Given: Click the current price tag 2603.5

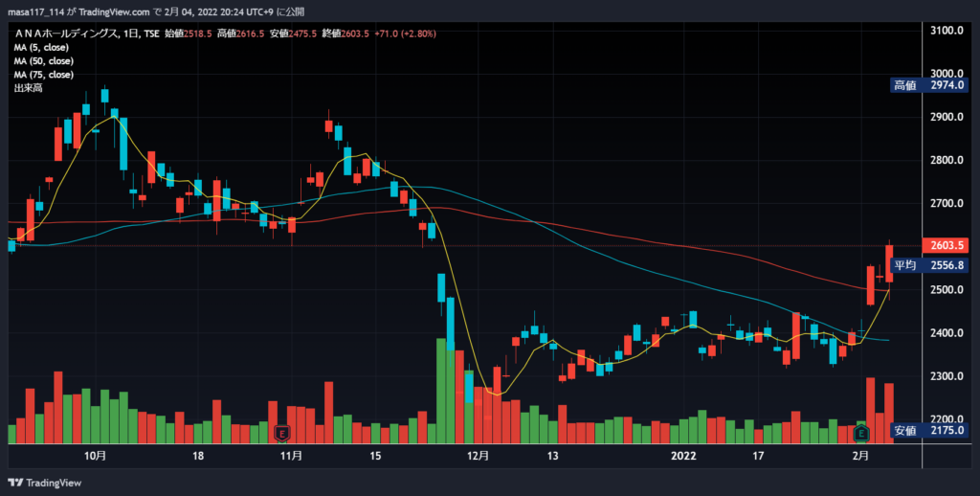Looking at the screenshot, I should pyautogui.click(x=946, y=245).
